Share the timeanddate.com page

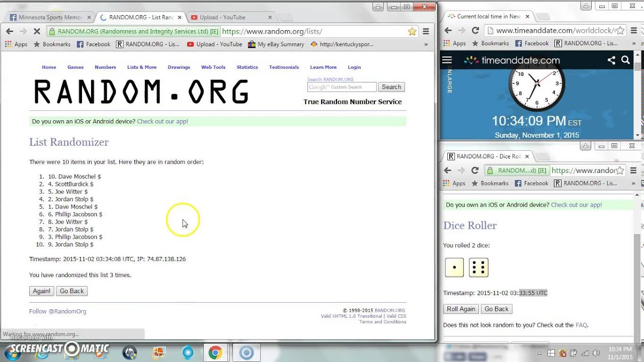click(x=611, y=60)
